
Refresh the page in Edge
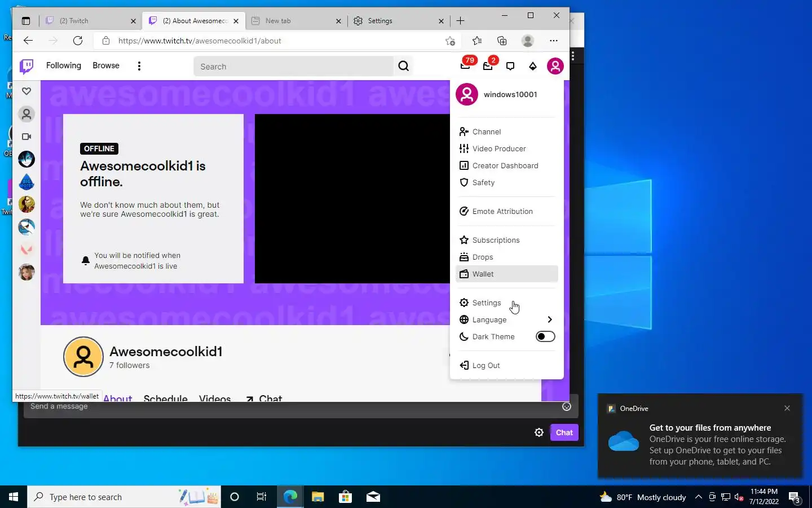[78, 41]
